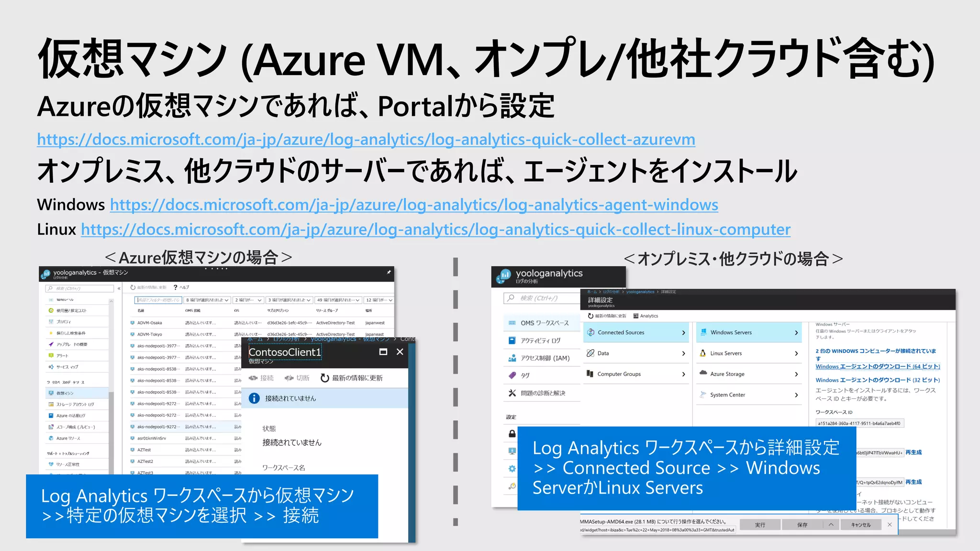This screenshot has width=980, height=551.
Task: Select Windows Servers connected source
Action: (x=749, y=332)
